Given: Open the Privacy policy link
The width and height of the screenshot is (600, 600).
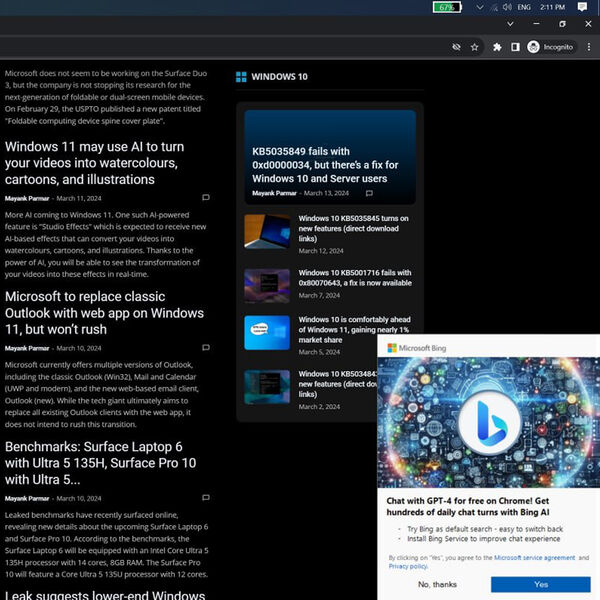Looking at the screenshot, I should click(408, 566).
